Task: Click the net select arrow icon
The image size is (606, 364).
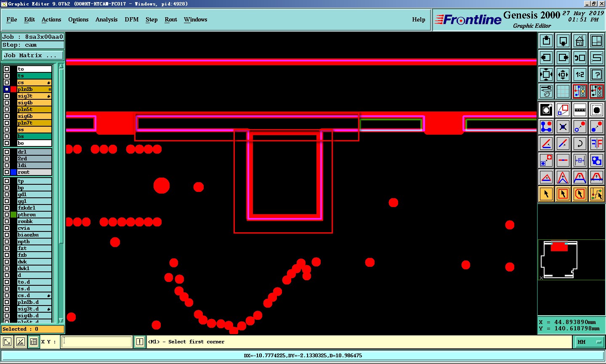Action: click(596, 194)
